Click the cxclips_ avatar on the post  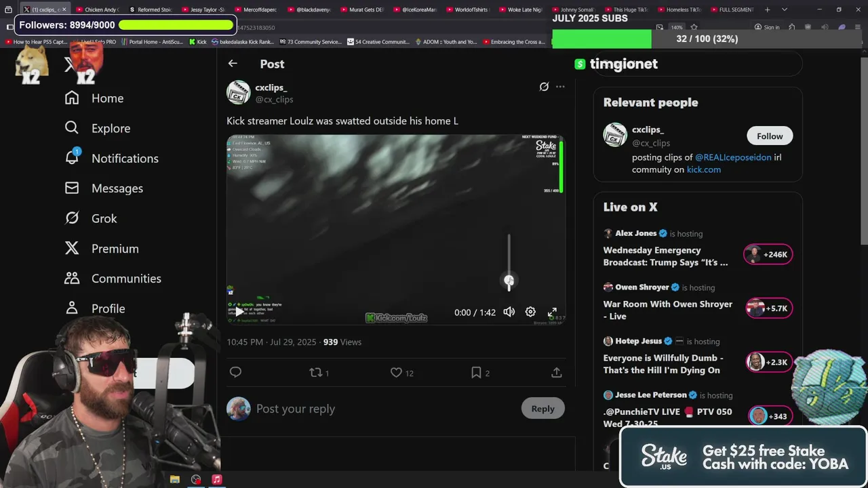[x=238, y=93]
